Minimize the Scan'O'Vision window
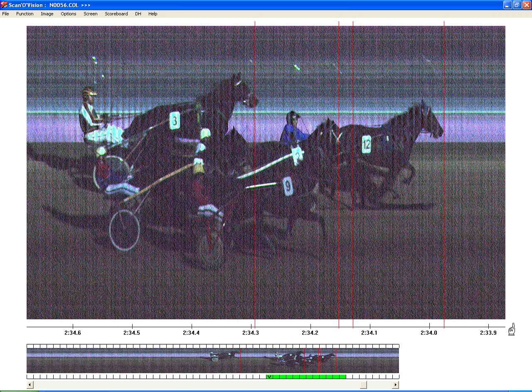Viewport: 532px width, 392px height. point(507,5)
